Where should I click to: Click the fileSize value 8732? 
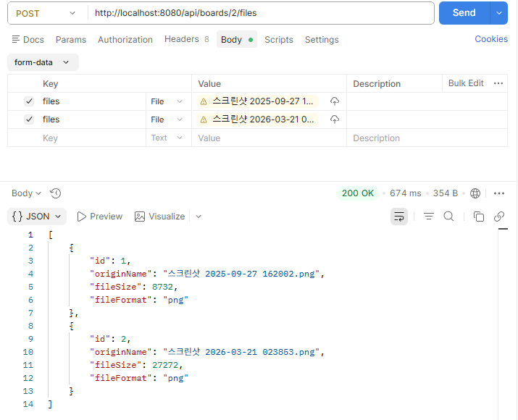point(162,287)
